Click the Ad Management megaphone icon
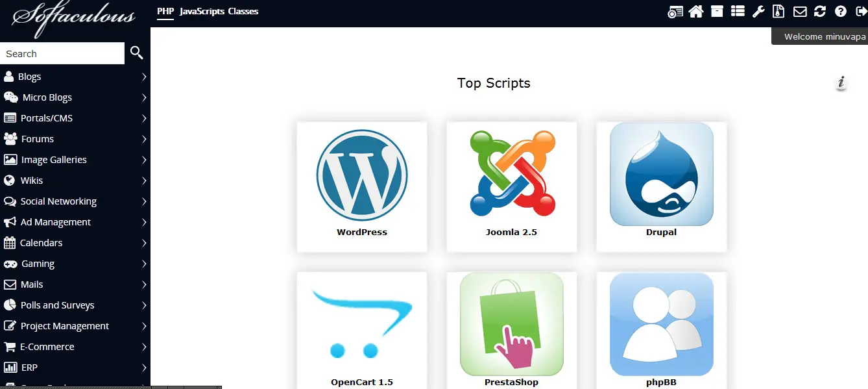The width and height of the screenshot is (868, 389). [10, 222]
